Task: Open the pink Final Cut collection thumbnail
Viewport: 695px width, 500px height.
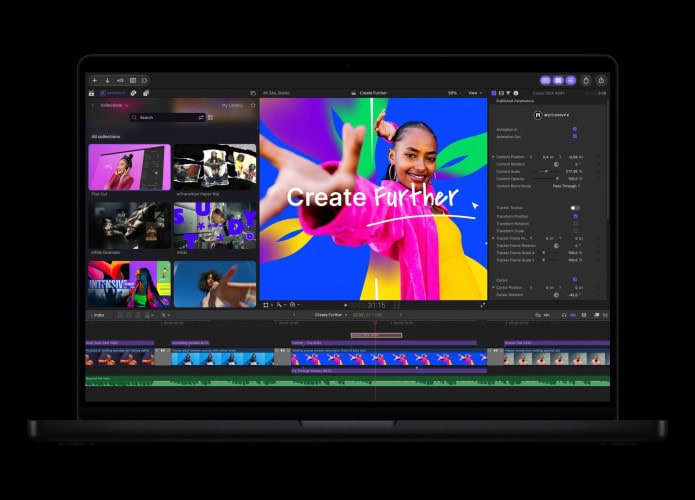Action: coord(129,167)
